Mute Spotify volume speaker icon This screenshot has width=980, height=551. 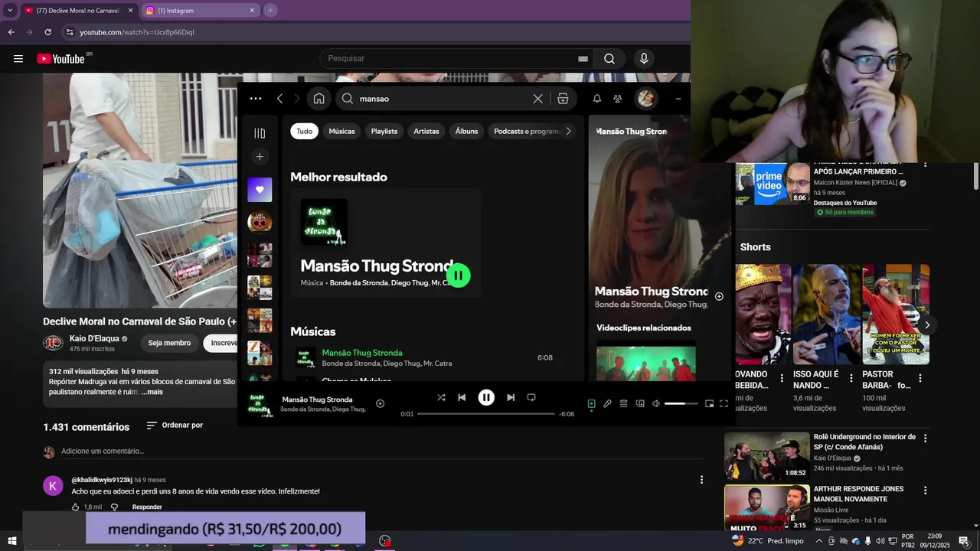point(656,403)
